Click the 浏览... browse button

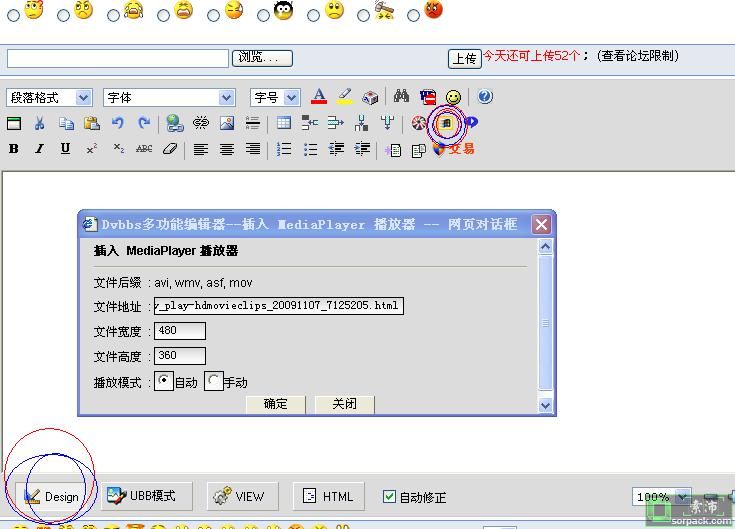pos(263,58)
